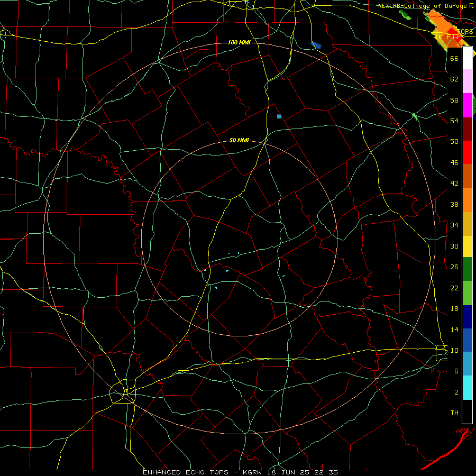Select the yellow legend swatch
This screenshot has width=476, height=476.
tap(467, 246)
